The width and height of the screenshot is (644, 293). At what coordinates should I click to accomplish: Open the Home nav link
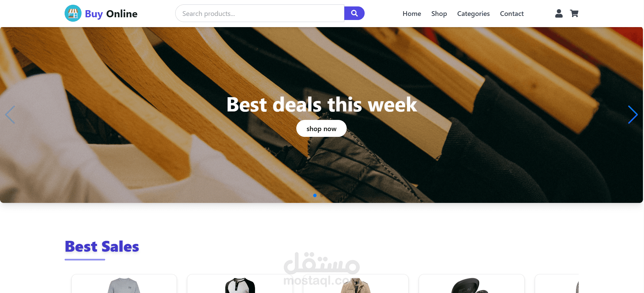click(412, 14)
